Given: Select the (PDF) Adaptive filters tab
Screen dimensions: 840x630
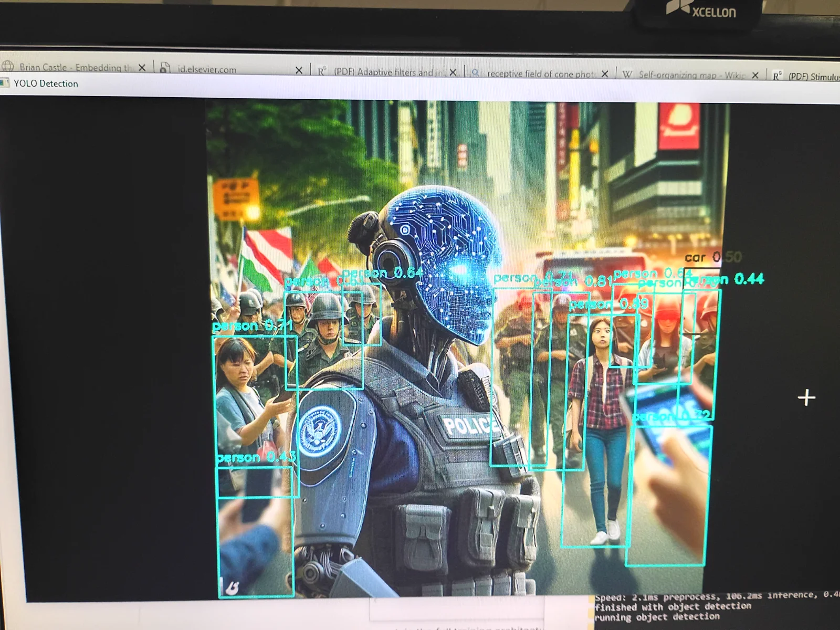Looking at the screenshot, I should click(x=388, y=72).
